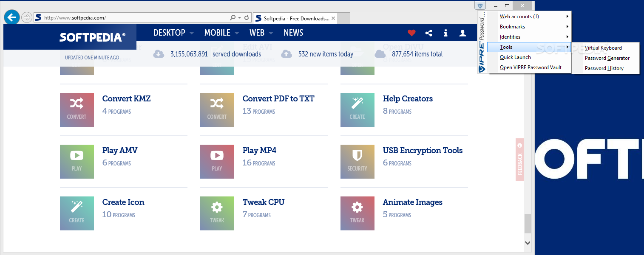Screen dimensions: 644x255
Task: Click the VIPRE dropdown button in title bar
Action: pyautogui.click(x=480, y=6)
